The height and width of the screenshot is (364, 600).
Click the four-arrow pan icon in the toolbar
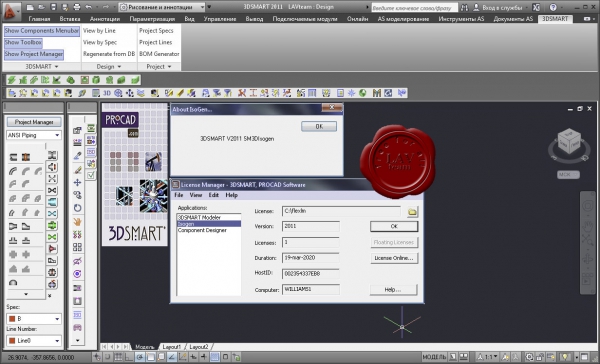tap(130, 93)
